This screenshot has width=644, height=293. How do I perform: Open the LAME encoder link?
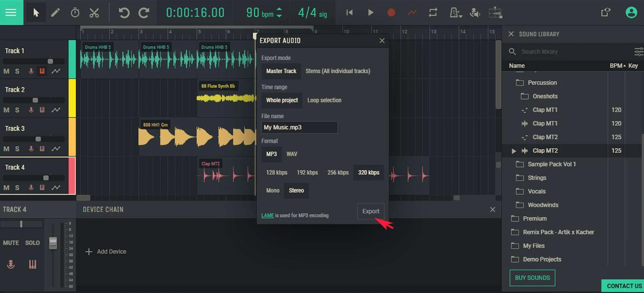click(x=267, y=215)
